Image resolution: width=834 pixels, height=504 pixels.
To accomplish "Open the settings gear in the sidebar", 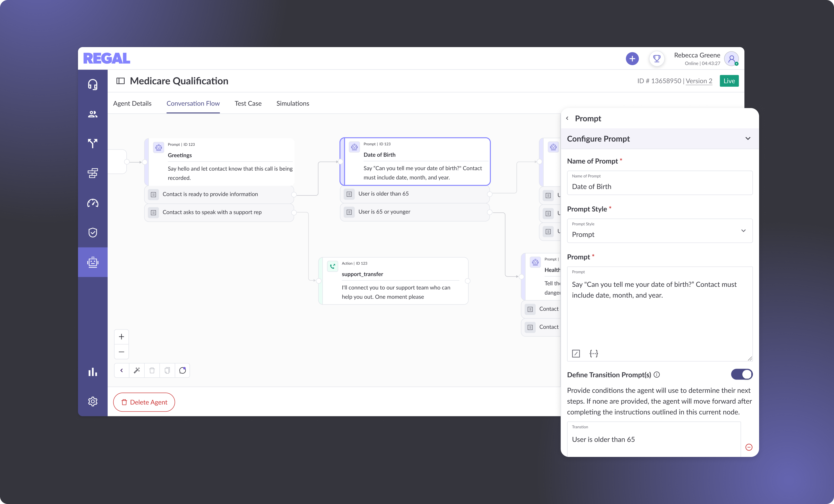I will point(93,402).
